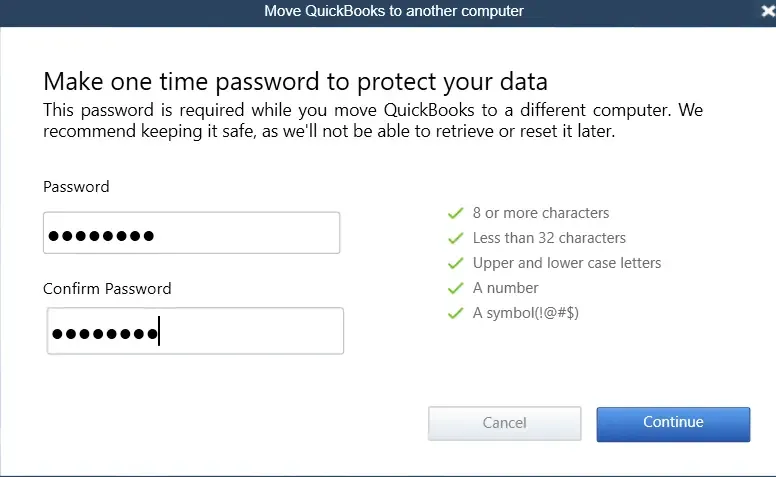Click checkmark beside 'Less than 32 characters'
776x477 pixels.
(x=455, y=238)
